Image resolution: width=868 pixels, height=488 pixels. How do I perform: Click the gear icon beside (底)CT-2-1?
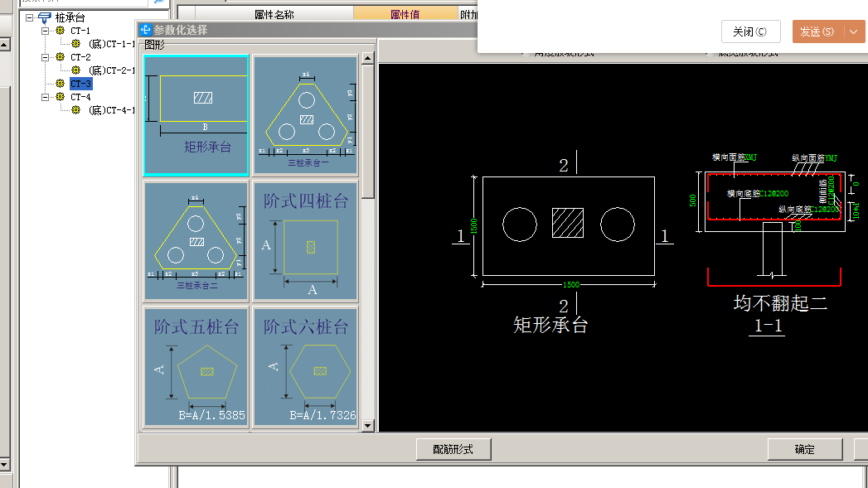pos(76,70)
